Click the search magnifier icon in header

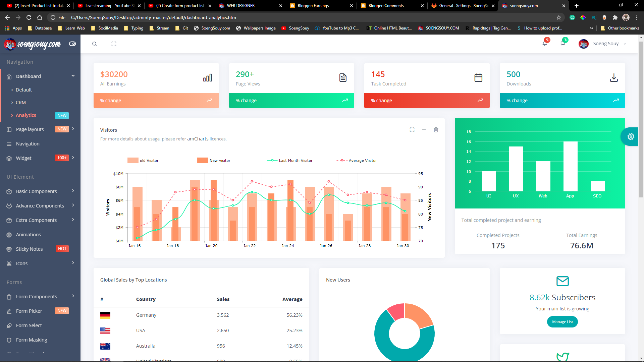point(95,44)
